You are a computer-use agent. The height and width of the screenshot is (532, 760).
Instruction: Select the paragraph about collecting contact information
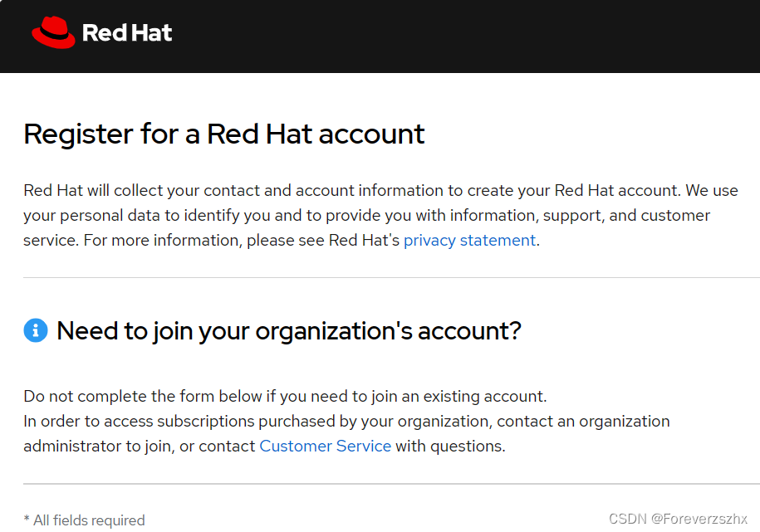[380, 215]
